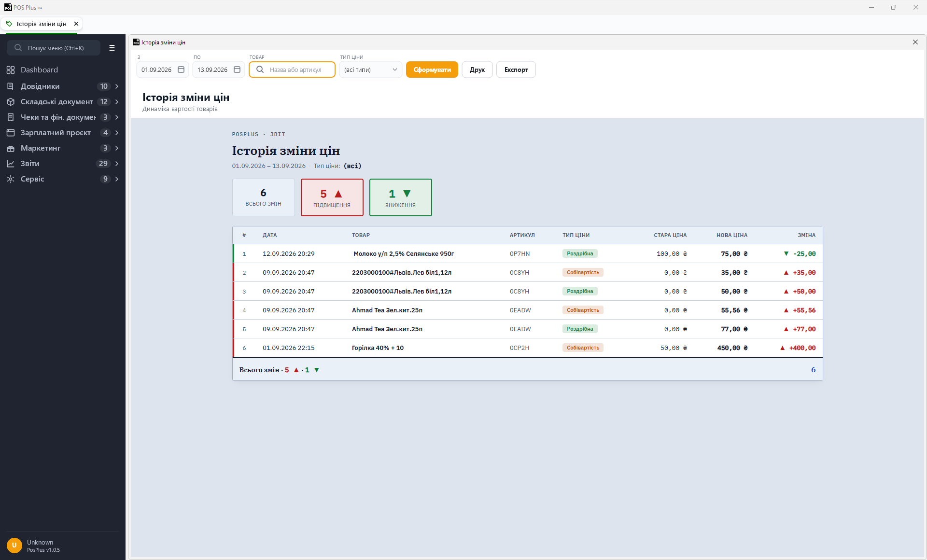The width and height of the screenshot is (927, 560).
Task: Expand the Сервіс chevron
Action: [117, 179]
